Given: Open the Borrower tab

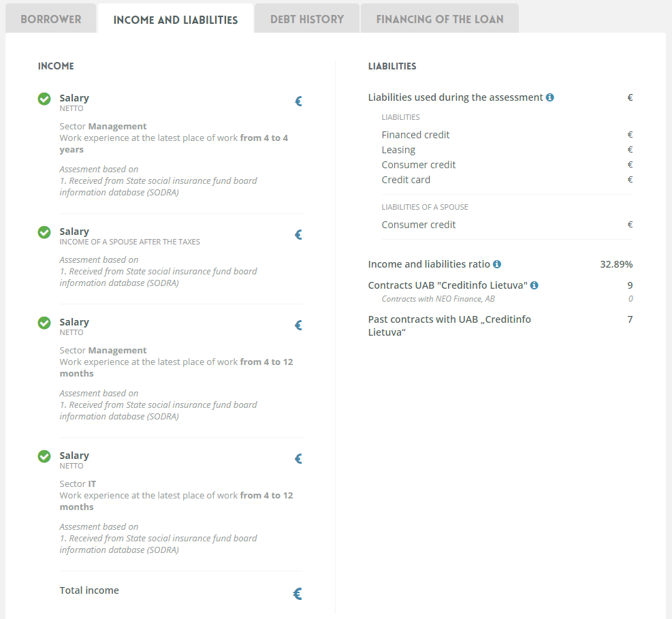Looking at the screenshot, I should pos(50,19).
